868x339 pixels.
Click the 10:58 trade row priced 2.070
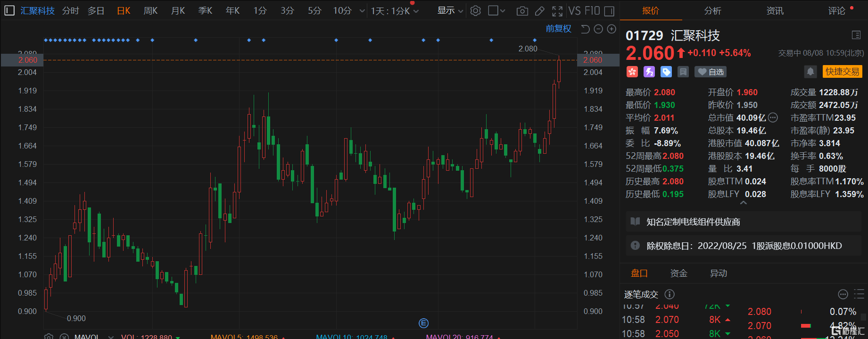(x=677, y=320)
